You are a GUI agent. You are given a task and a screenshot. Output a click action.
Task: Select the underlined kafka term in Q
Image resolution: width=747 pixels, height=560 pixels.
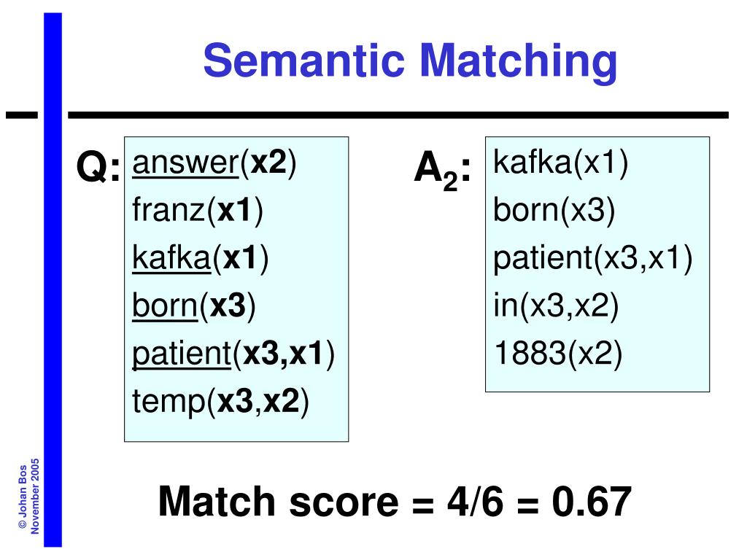171,258
